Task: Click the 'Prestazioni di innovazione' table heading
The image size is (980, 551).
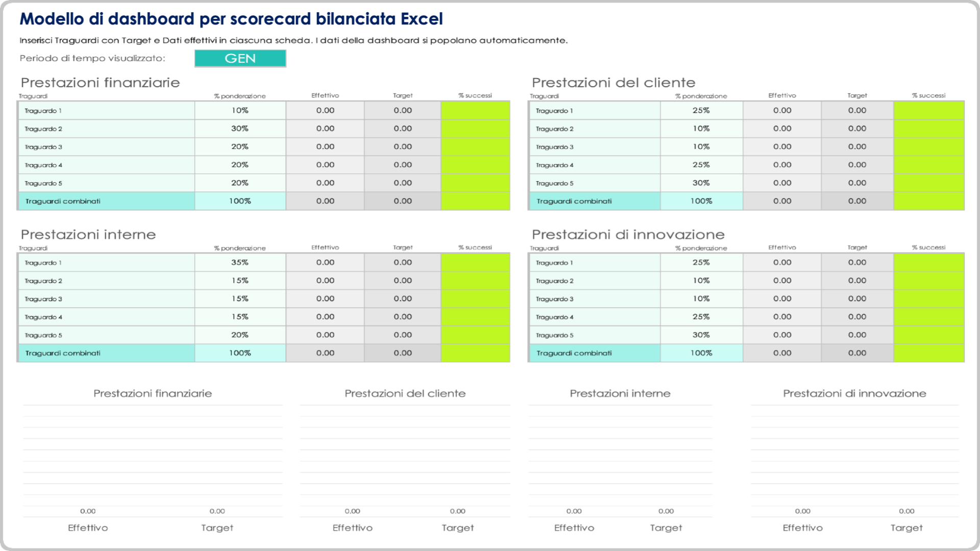Action: tap(628, 235)
